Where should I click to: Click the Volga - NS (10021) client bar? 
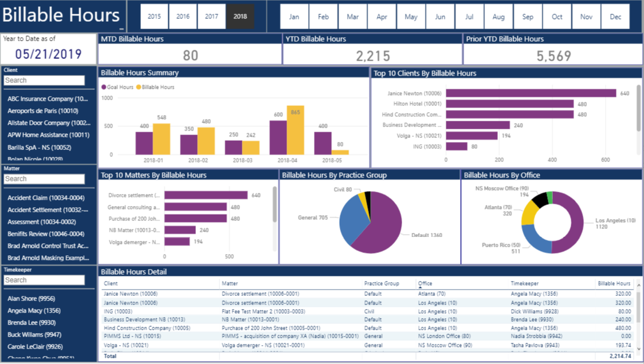[x=472, y=136]
